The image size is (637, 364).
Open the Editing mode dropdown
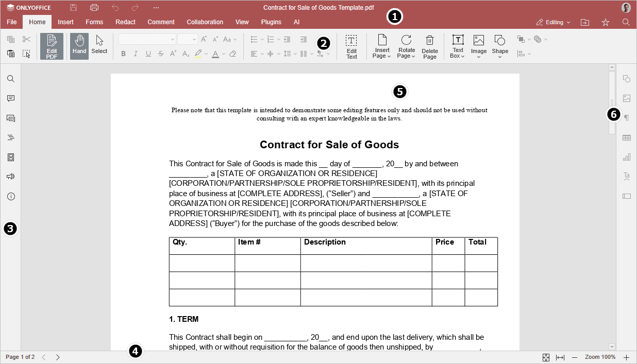[x=553, y=22]
